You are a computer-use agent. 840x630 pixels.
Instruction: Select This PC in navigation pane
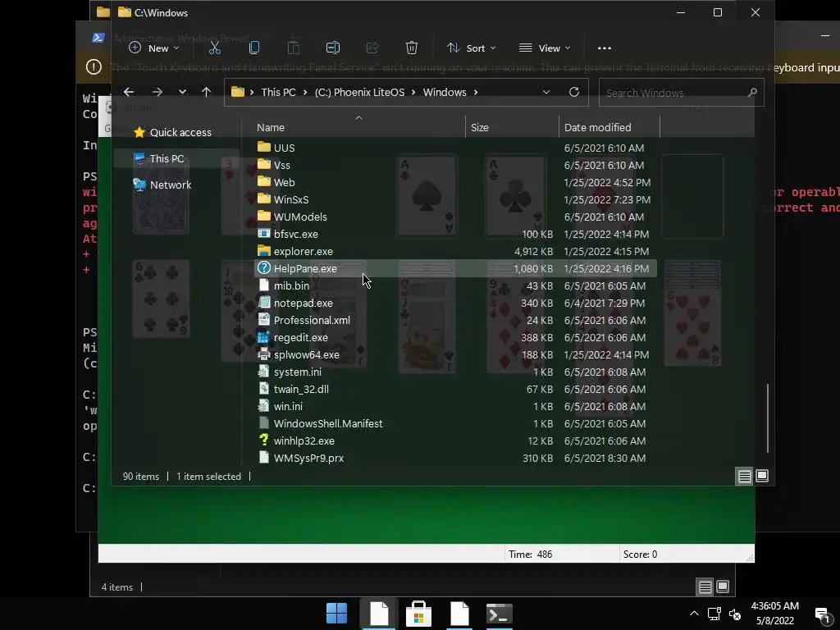click(176, 158)
